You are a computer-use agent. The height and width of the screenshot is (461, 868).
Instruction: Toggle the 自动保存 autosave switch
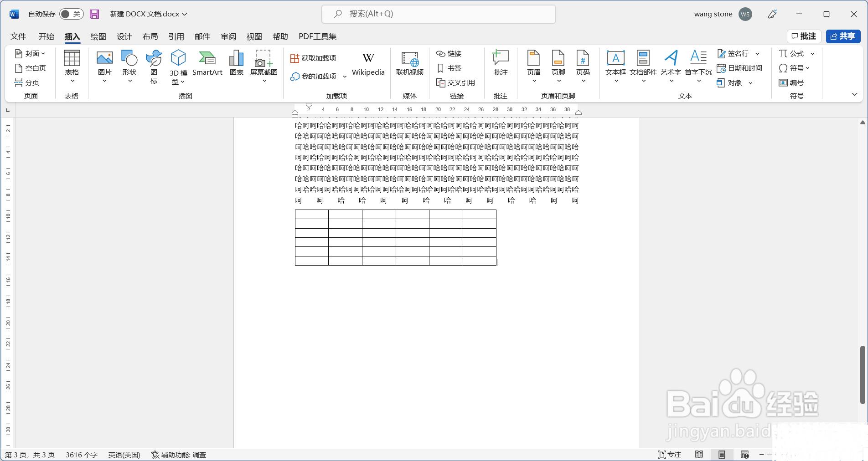click(72, 14)
